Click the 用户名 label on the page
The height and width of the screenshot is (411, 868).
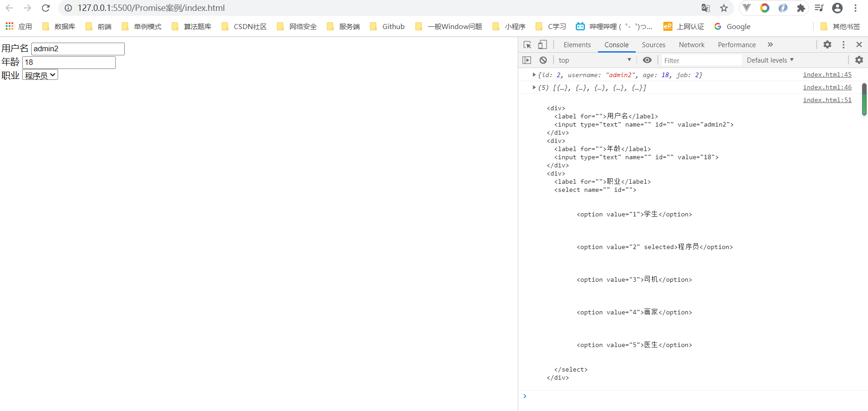15,49
